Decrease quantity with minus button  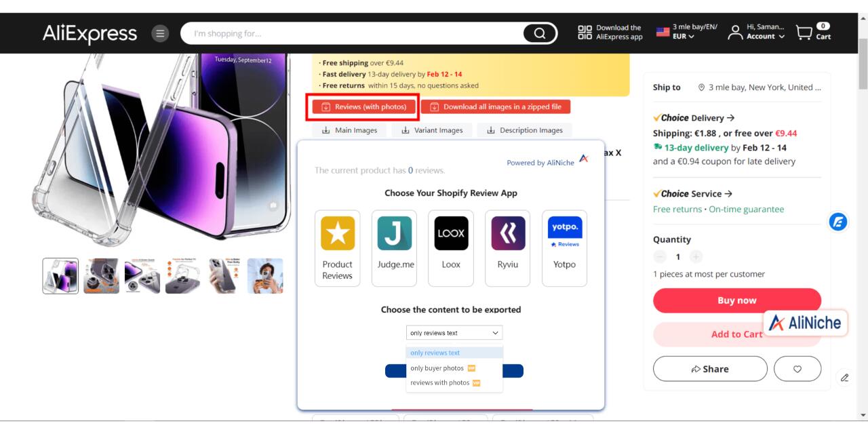coord(660,256)
